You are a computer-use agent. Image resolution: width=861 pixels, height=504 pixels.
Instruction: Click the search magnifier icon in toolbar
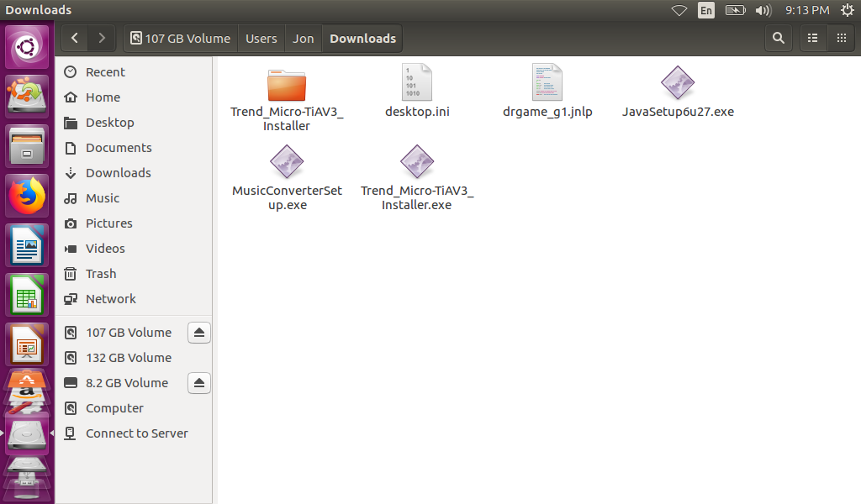tap(779, 38)
